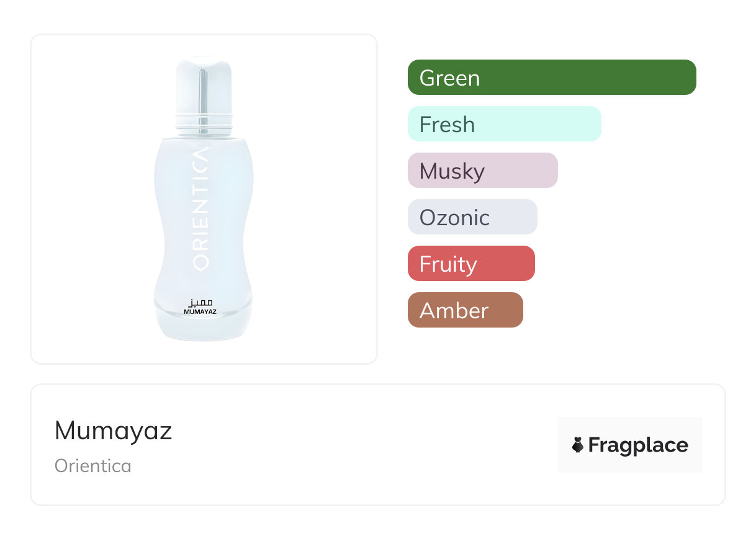Open the Mumayaz perfume title

[113, 431]
